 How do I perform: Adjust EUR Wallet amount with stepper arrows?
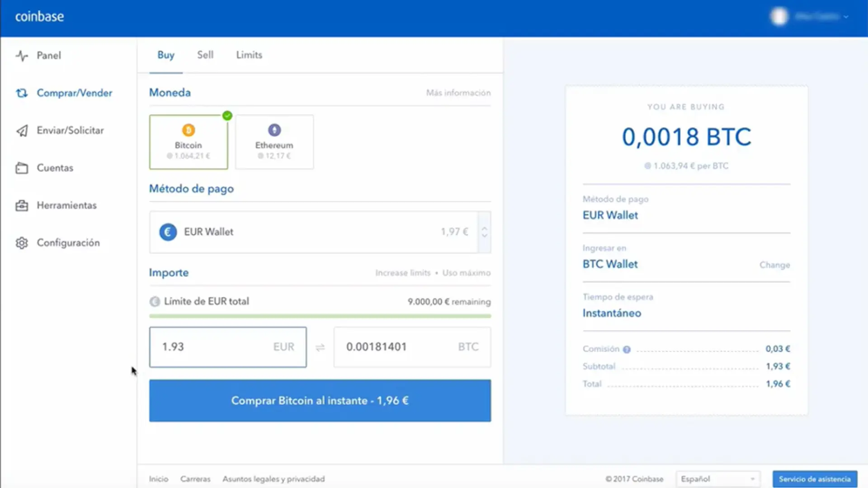[x=484, y=232]
